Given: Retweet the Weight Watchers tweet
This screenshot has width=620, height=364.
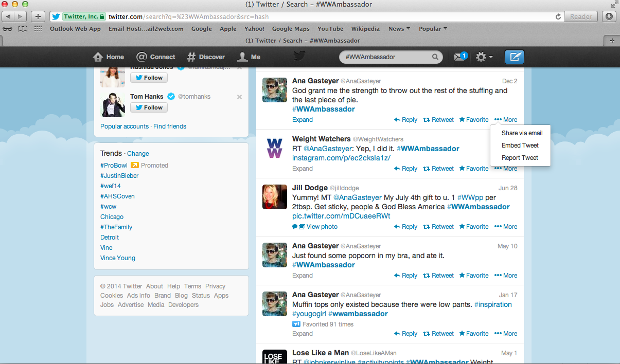Looking at the screenshot, I should (x=438, y=169).
